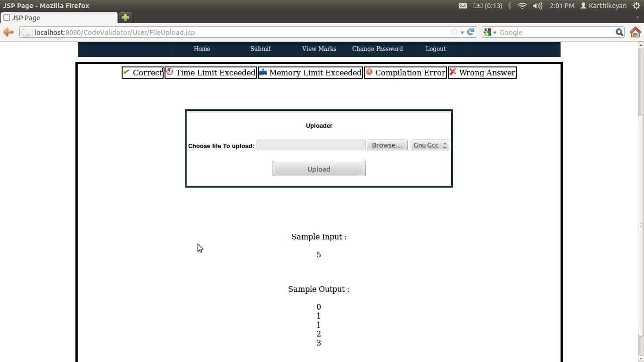Image resolution: width=644 pixels, height=362 pixels.
Task: Click the red Compilation Error icon
Action: point(369,72)
